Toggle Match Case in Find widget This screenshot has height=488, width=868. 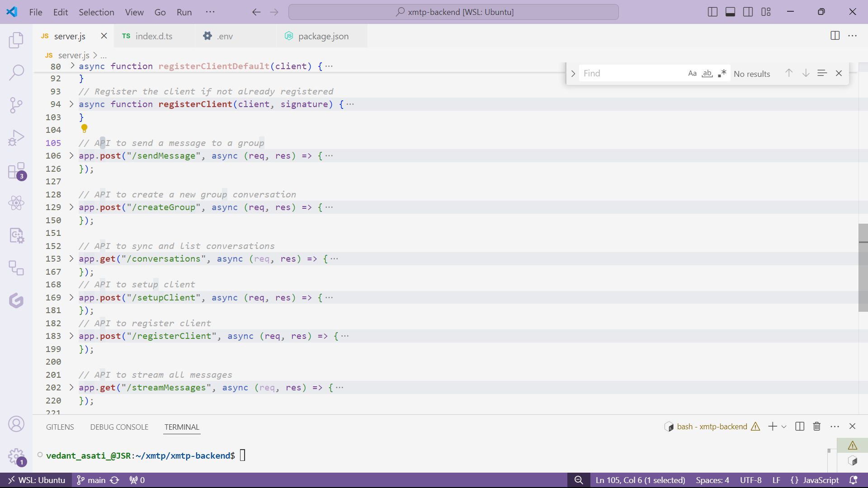tap(692, 73)
